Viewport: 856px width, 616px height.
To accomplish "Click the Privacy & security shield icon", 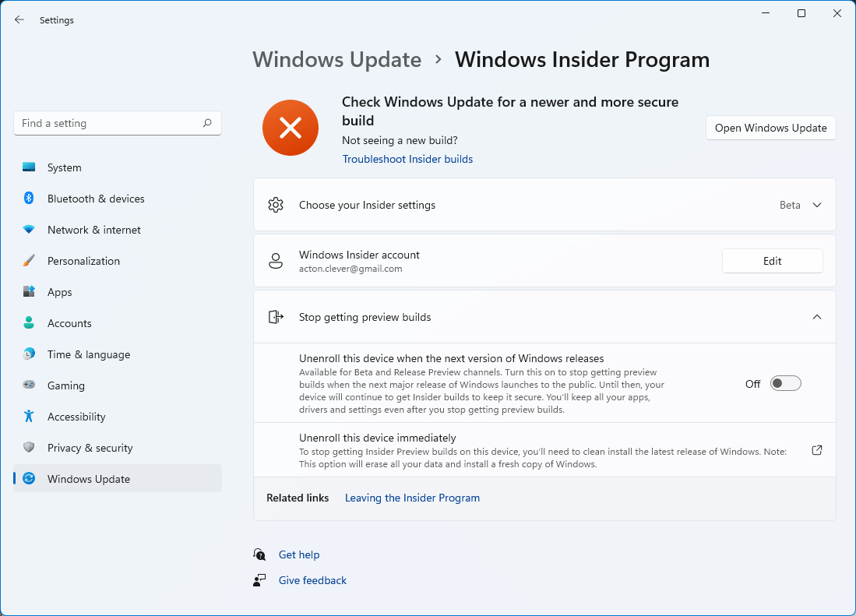I will click(29, 448).
